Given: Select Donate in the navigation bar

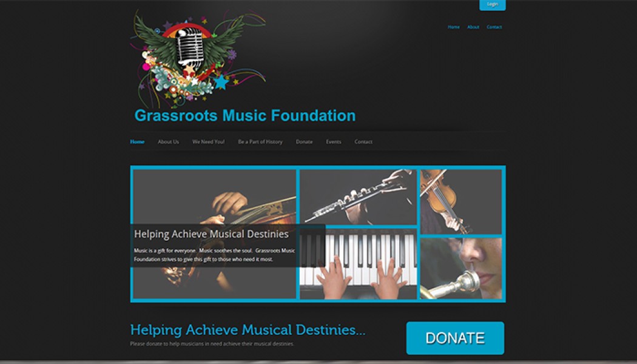Looking at the screenshot, I should [305, 142].
